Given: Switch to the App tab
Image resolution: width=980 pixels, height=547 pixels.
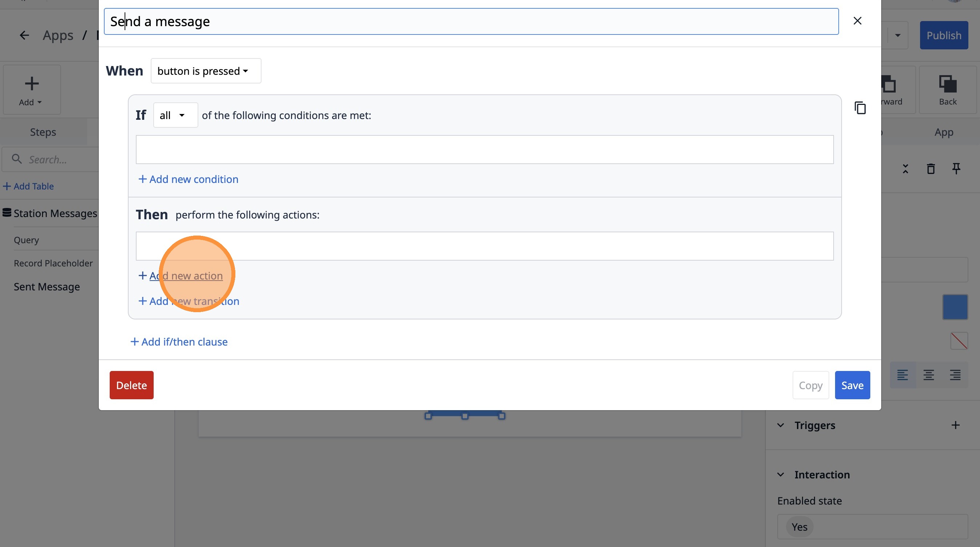Looking at the screenshot, I should pos(943,132).
